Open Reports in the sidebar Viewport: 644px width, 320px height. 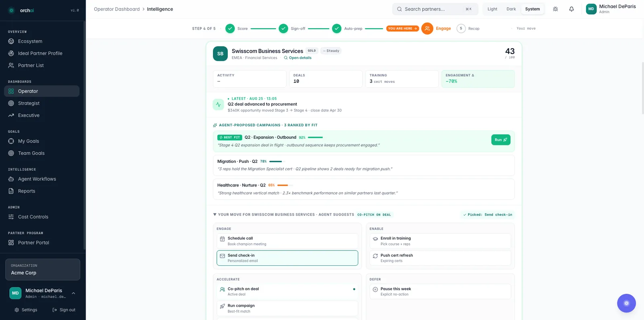pos(42,191)
